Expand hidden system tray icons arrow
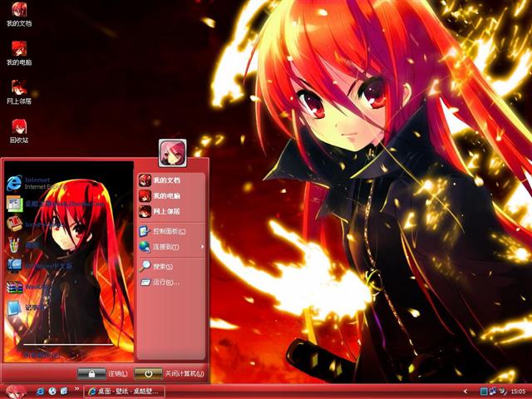This screenshot has height=399, width=532. (465, 392)
